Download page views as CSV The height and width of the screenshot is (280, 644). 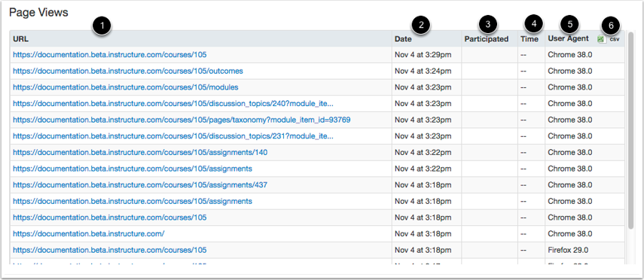click(609, 39)
